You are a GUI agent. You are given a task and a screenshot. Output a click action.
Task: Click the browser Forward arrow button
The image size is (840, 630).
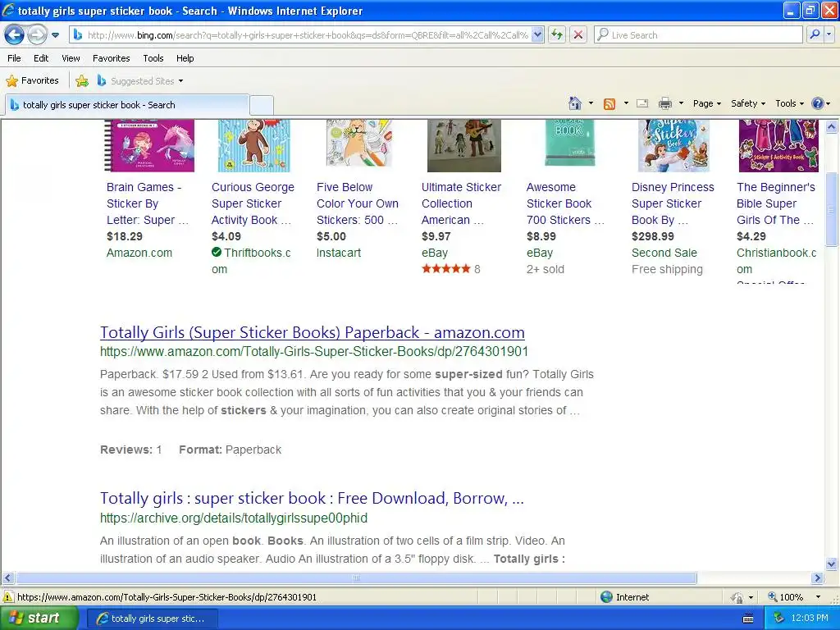tap(37, 35)
